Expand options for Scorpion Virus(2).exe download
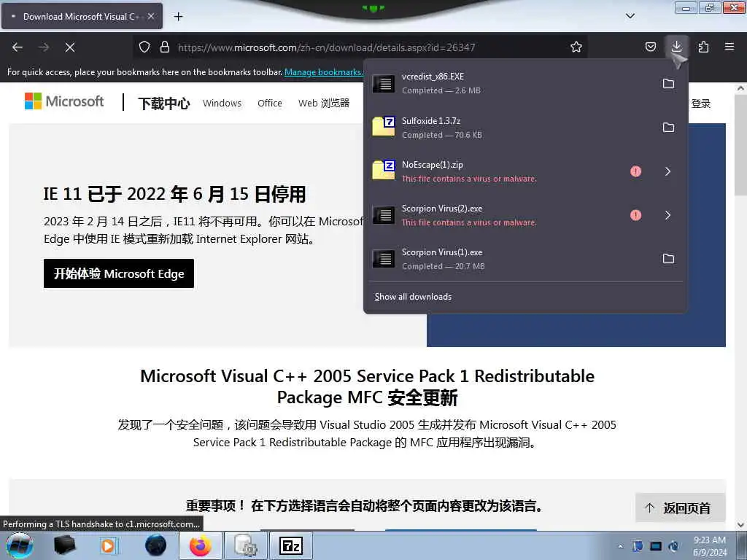This screenshot has height=560, width=747. click(x=668, y=215)
